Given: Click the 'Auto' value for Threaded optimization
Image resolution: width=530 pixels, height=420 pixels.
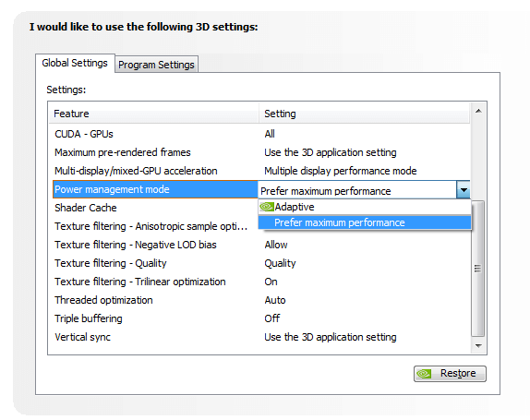Looking at the screenshot, I should click(x=275, y=300).
